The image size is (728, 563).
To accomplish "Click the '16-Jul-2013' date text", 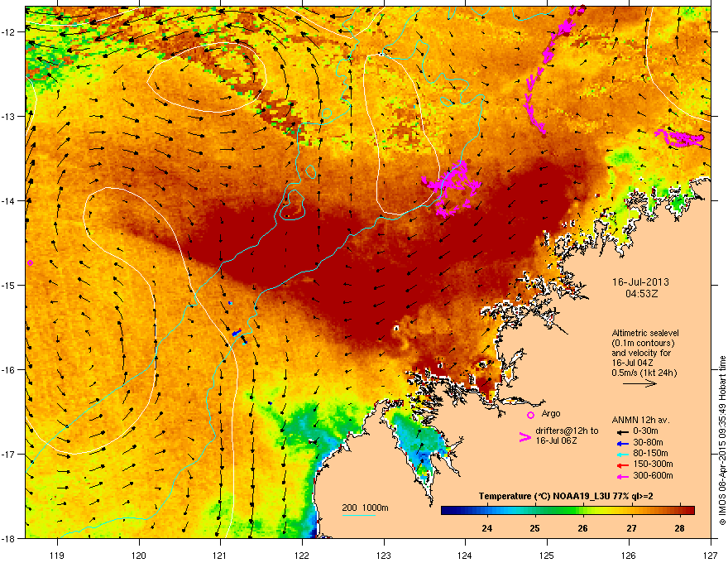I will point(640,282).
